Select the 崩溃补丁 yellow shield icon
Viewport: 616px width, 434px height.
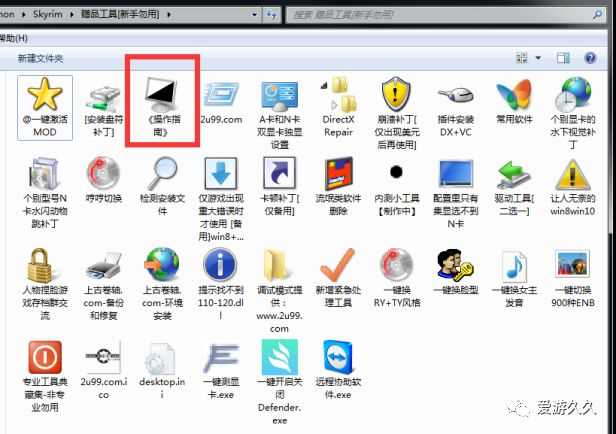pos(396,94)
